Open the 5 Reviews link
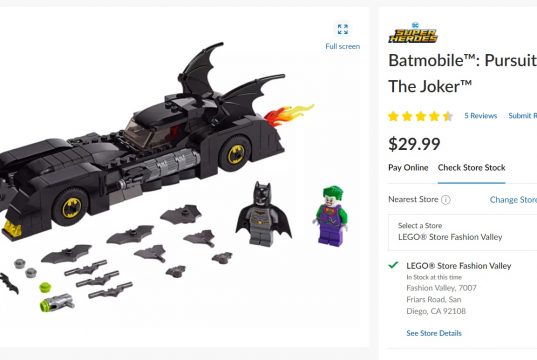Screen dimensions: 537x360 coord(480,116)
